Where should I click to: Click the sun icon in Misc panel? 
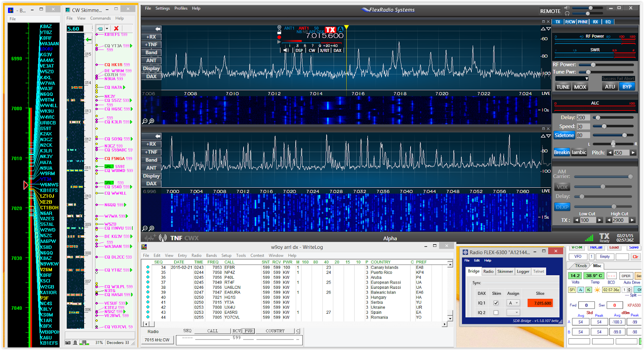coord(597,290)
